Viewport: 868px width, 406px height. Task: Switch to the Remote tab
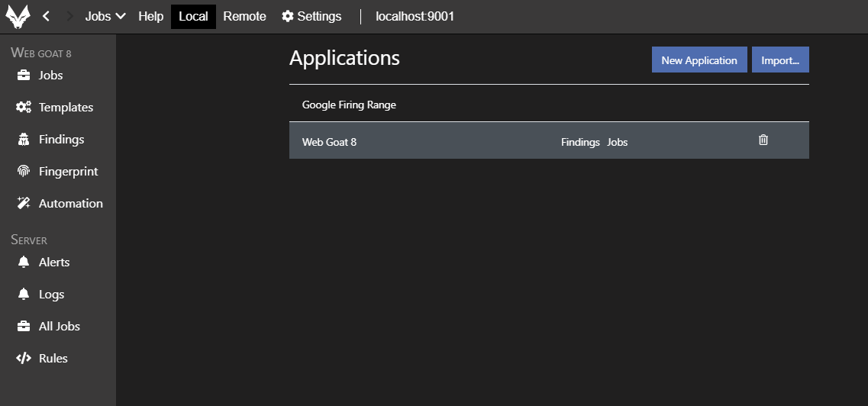[x=245, y=17]
